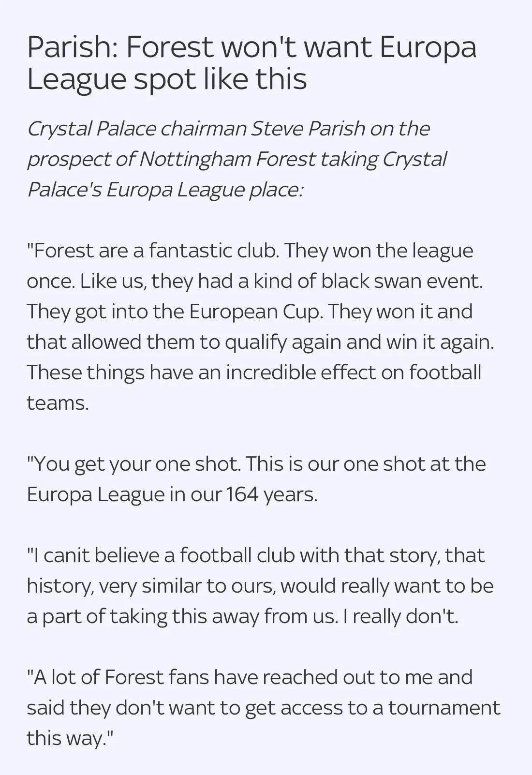Click the single word "teams."
Viewport: 532px width, 775px height.
pyautogui.click(x=58, y=403)
